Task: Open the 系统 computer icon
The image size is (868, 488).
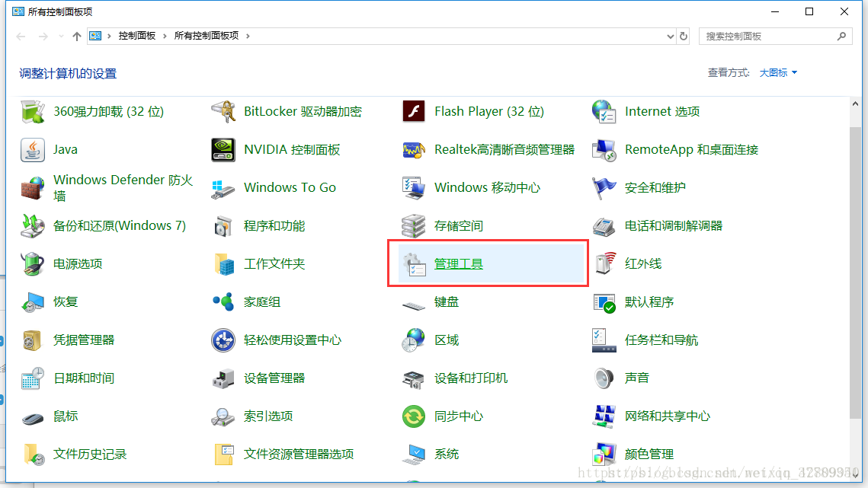Action: [x=414, y=455]
